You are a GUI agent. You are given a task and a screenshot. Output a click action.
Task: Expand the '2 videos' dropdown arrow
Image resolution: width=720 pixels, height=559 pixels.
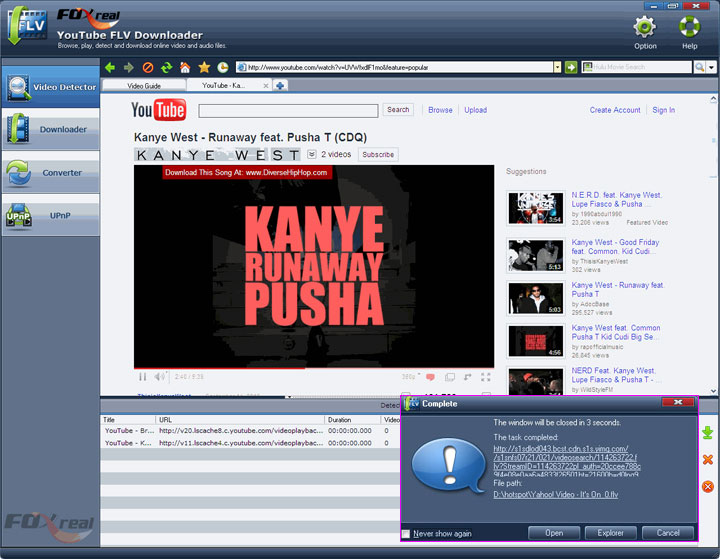(312, 155)
